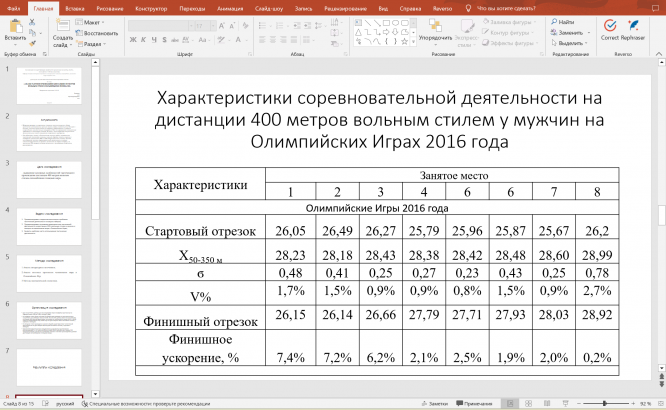The image size is (666, 410).
Task: Expand the shapes gallery more arrow
Action: coord(413,42)
